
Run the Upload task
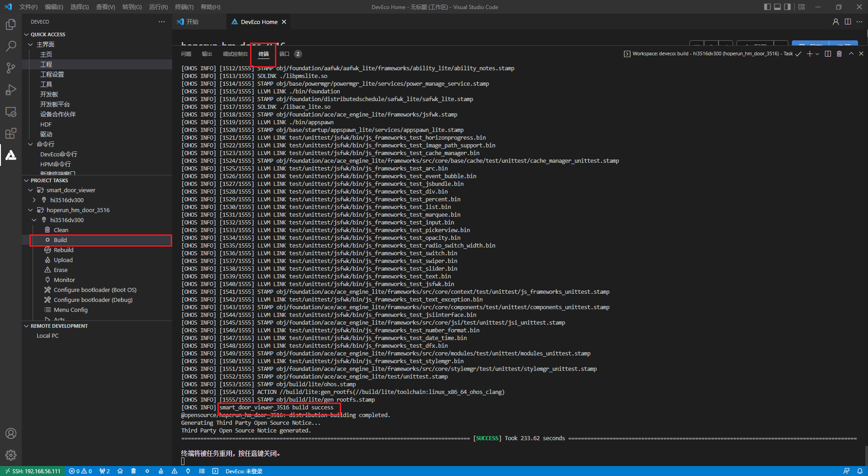[97, 260]
